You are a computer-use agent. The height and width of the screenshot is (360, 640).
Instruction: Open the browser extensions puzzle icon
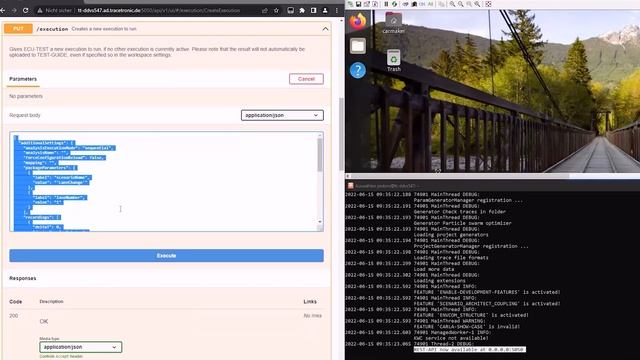(x=302, y=10)
